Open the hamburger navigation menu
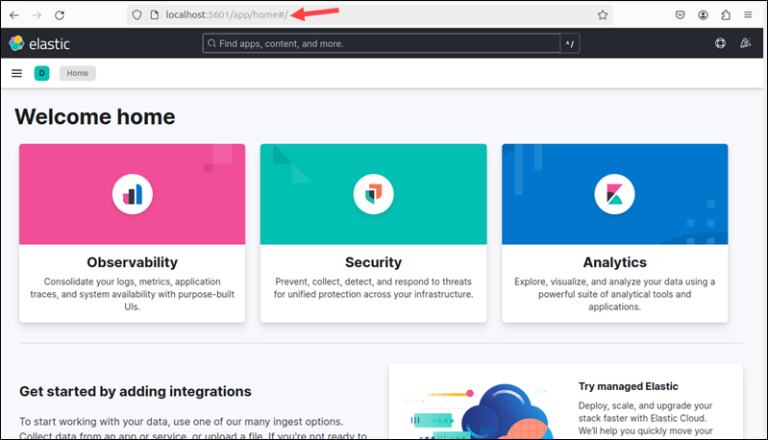Viewport: 768px width, 440px height. [x=16, y=73]
